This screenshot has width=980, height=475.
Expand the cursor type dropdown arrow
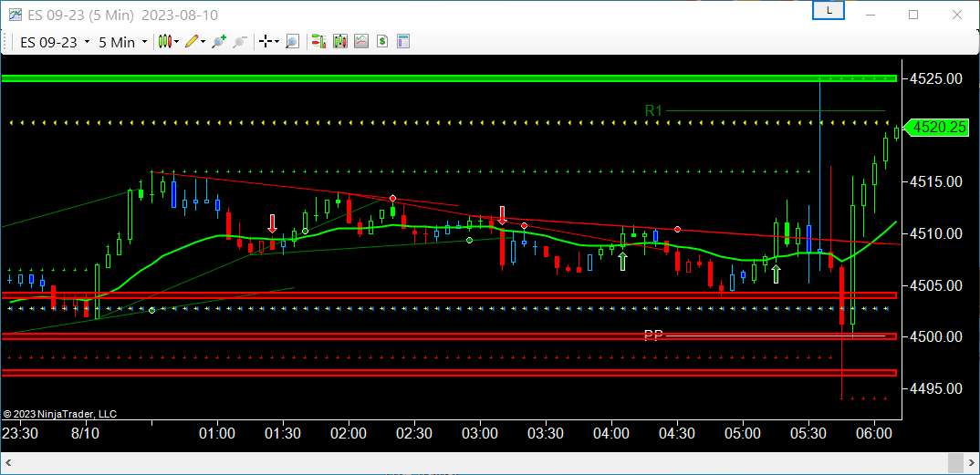[276, 42]
